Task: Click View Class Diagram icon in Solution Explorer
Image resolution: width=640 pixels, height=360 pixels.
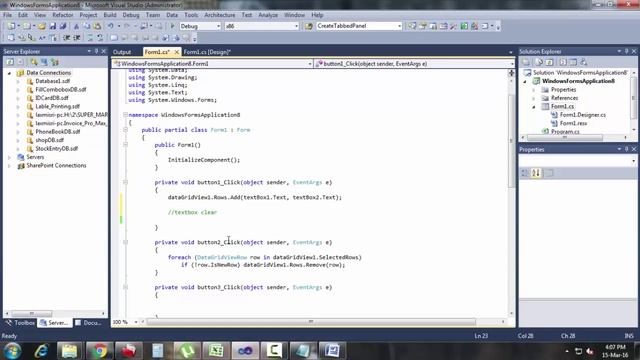Action: point(584,62)
